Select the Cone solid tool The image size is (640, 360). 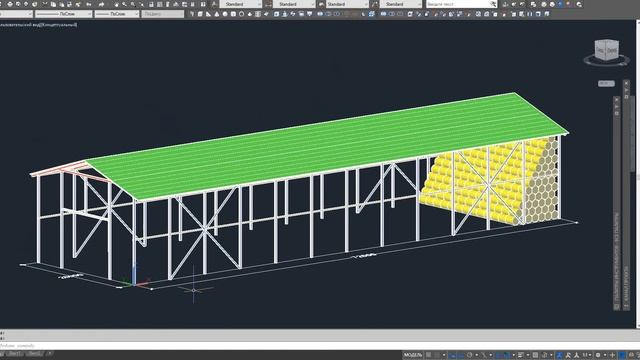coord(217,14)
